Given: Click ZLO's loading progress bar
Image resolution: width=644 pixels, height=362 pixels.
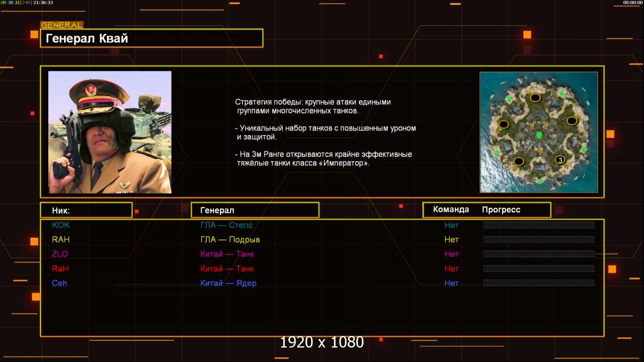Looking at the screenshot, I should (x=539, y=254).
